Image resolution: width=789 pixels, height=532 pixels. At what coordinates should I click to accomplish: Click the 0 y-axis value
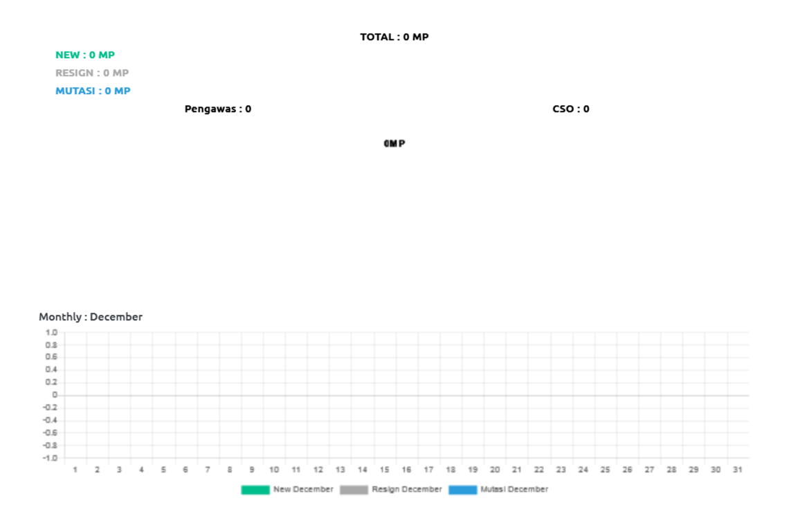55,395
